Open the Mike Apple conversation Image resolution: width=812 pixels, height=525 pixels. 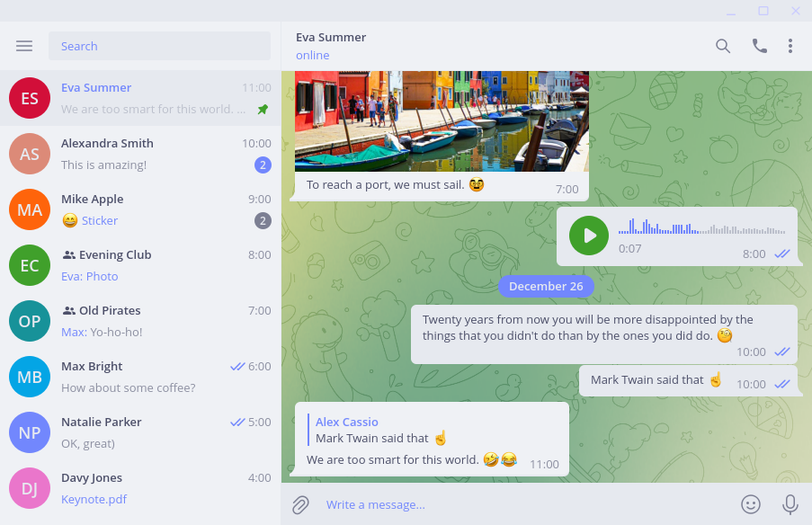(140, 209)
